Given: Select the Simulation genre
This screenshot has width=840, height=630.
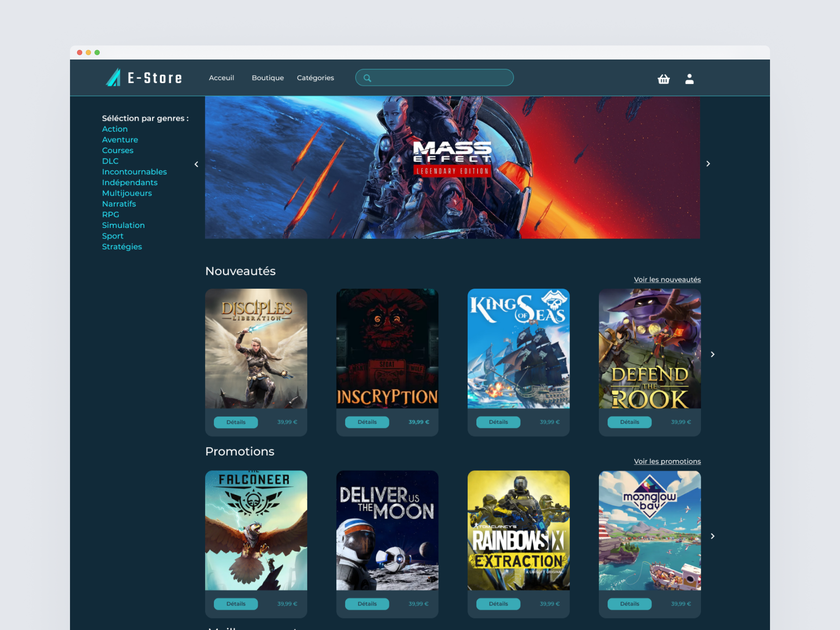Looking at the screenshot, I should tap(123, 225).
